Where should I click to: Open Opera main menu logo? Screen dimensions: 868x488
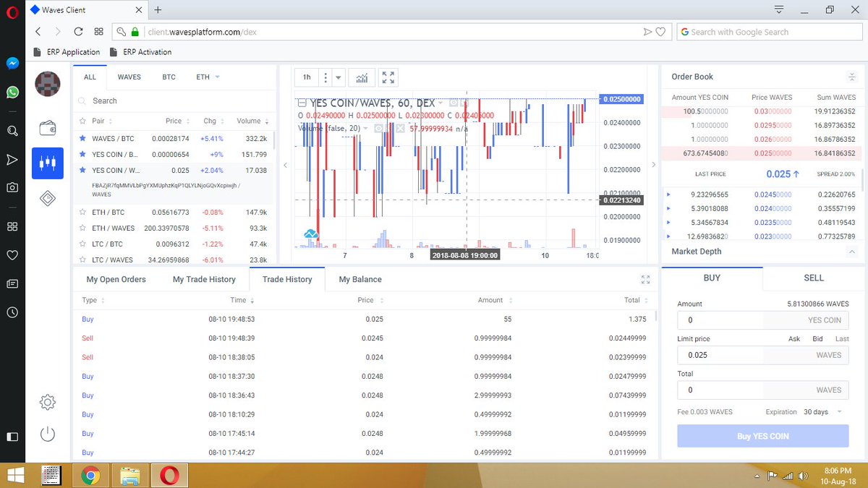point(12,12)
